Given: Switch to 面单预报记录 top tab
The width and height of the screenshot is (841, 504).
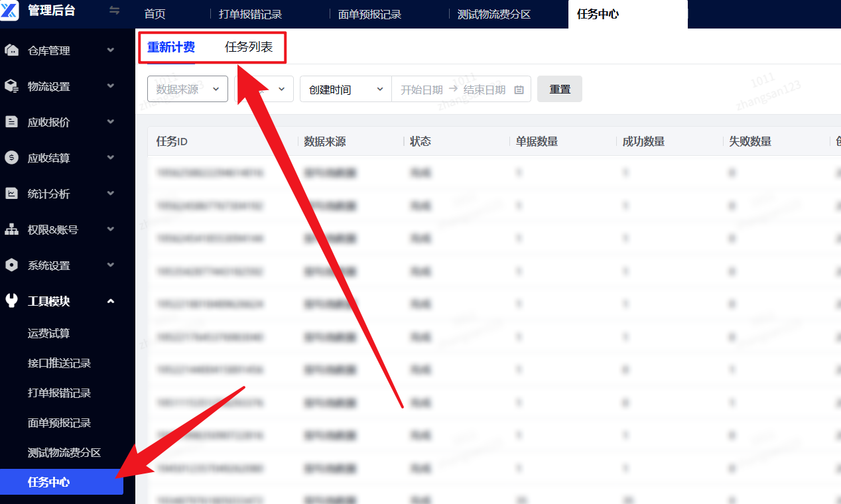Looking at the screenshot, I should [369, 14].
